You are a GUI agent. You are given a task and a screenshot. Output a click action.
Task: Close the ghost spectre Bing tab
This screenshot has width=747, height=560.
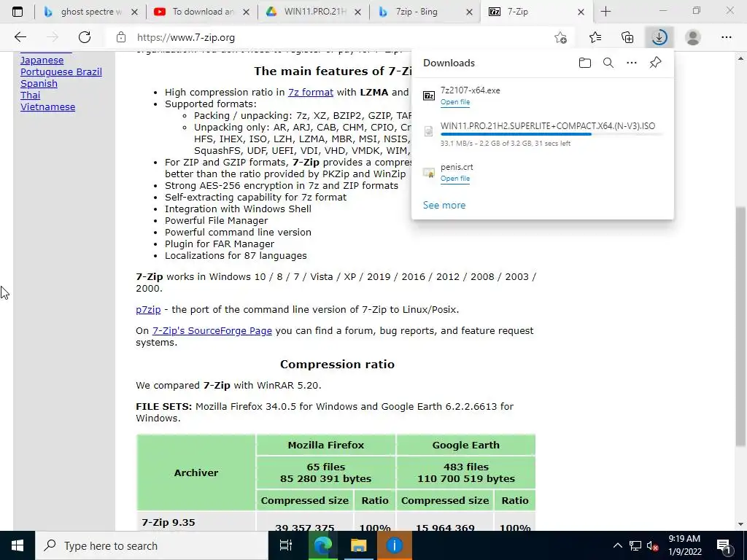coord(134,12)
